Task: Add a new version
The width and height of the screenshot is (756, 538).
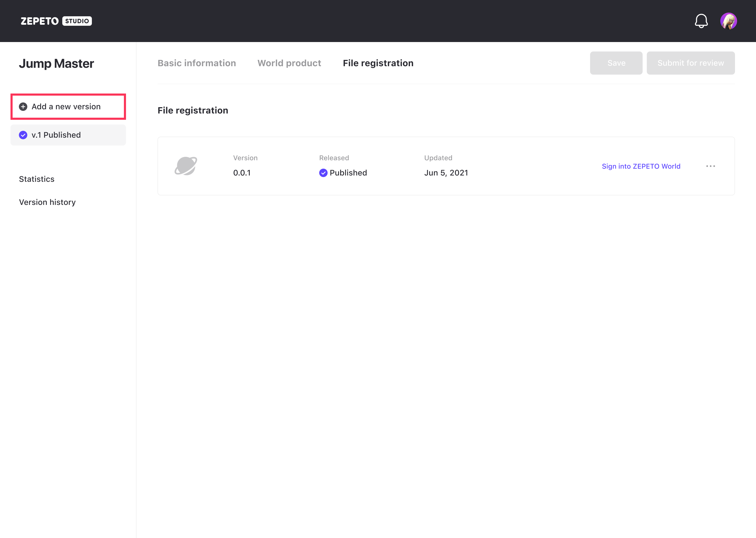Action: [x=66, y=107]
